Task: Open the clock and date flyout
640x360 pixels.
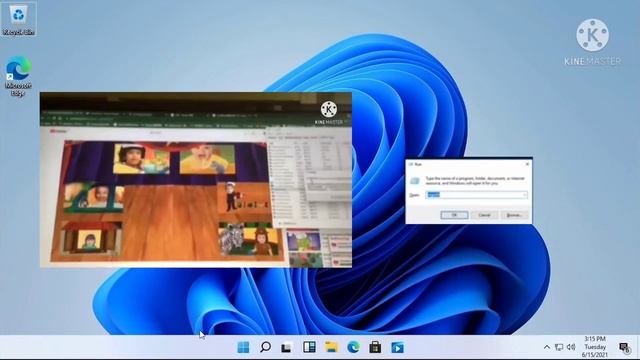Action: pos(595,347)
